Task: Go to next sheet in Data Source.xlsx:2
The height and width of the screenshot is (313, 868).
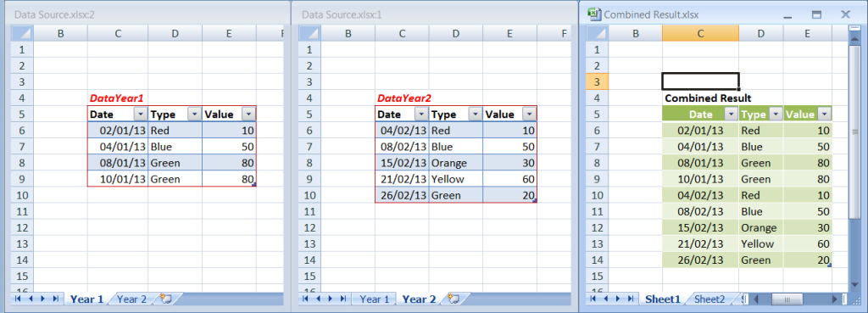Action: tap(42, 299)
